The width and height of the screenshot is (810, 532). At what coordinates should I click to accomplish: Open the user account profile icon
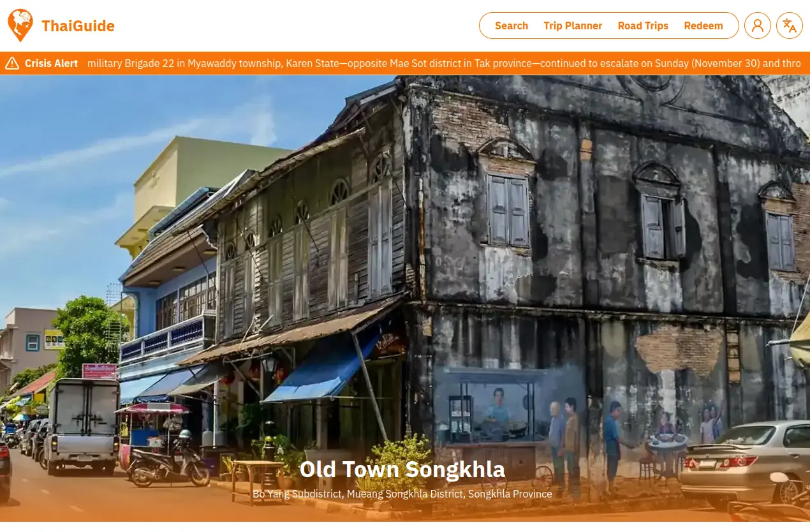(x=757, y=26)
